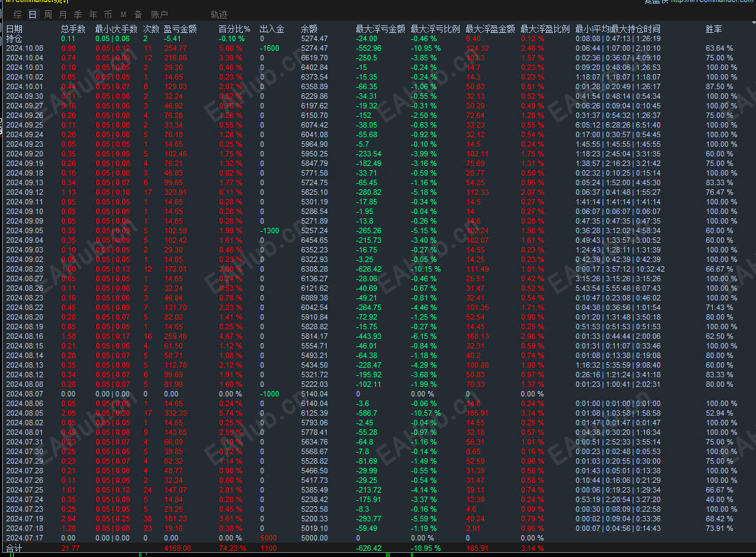
Task: Select the 2024.07.17 date row
Action: tap(25, 538)
